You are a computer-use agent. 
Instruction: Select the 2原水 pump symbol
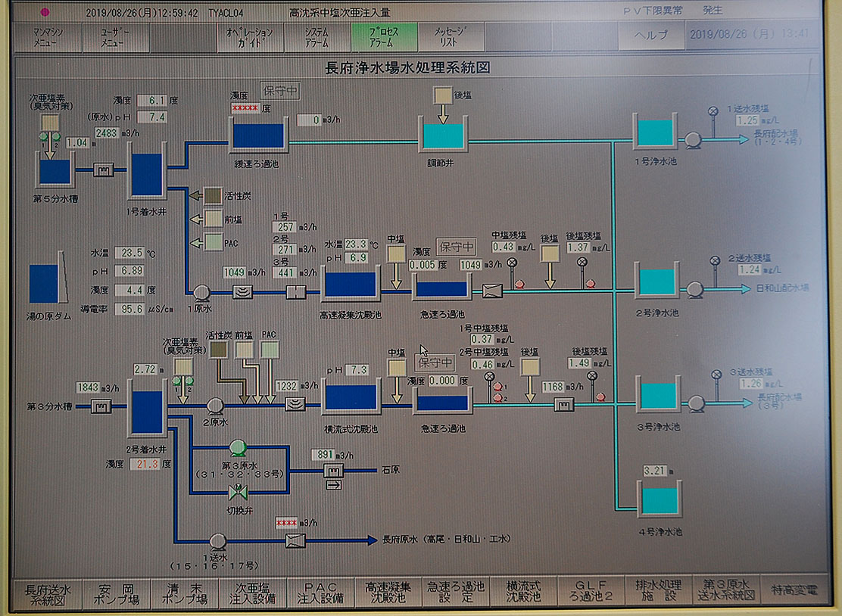pos(214,406)
